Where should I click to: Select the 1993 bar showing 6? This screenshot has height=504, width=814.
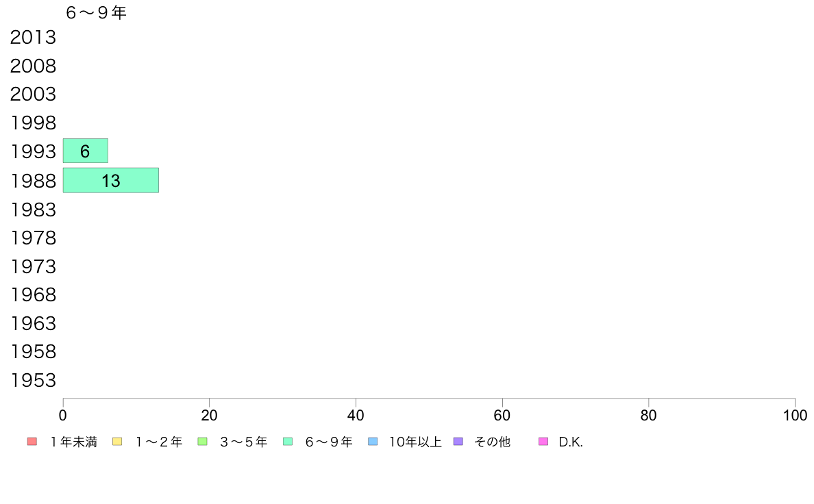(85, 151)
